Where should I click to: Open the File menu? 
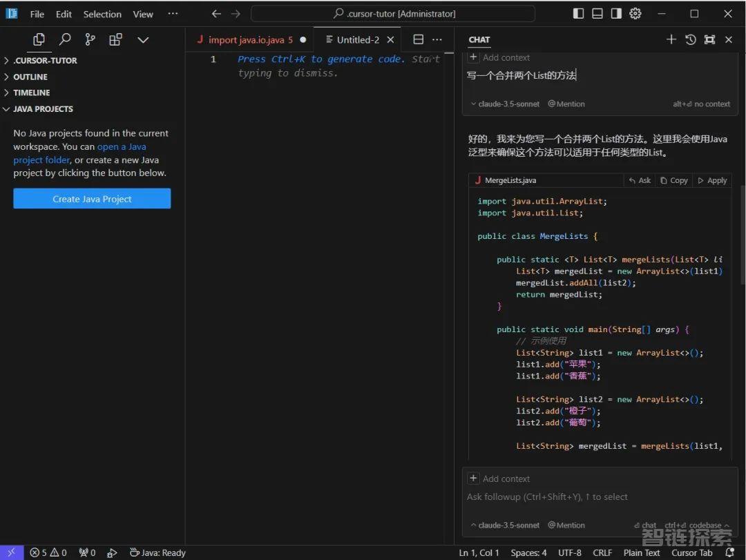pyautogui.click(x=37, y=15)
